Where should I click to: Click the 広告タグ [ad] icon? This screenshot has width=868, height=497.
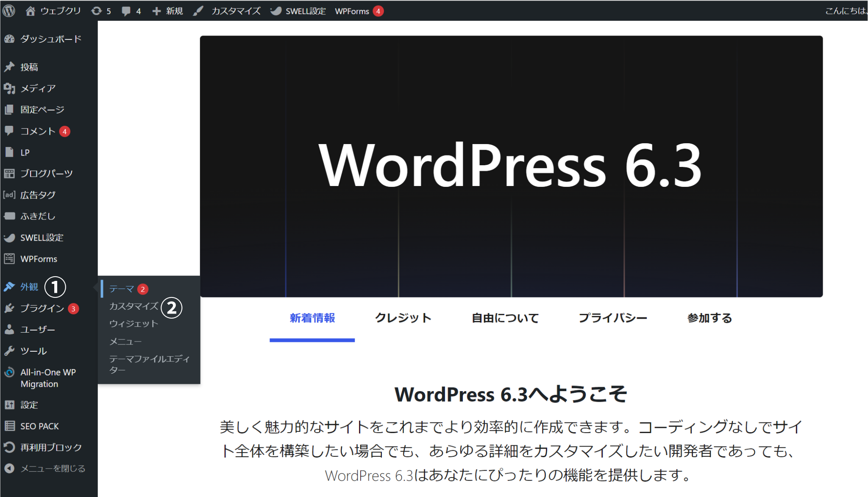[x=9, y=195]
